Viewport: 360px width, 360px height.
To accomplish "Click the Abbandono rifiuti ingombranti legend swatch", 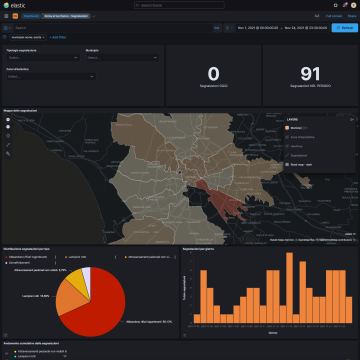I will tap(6, 257).
